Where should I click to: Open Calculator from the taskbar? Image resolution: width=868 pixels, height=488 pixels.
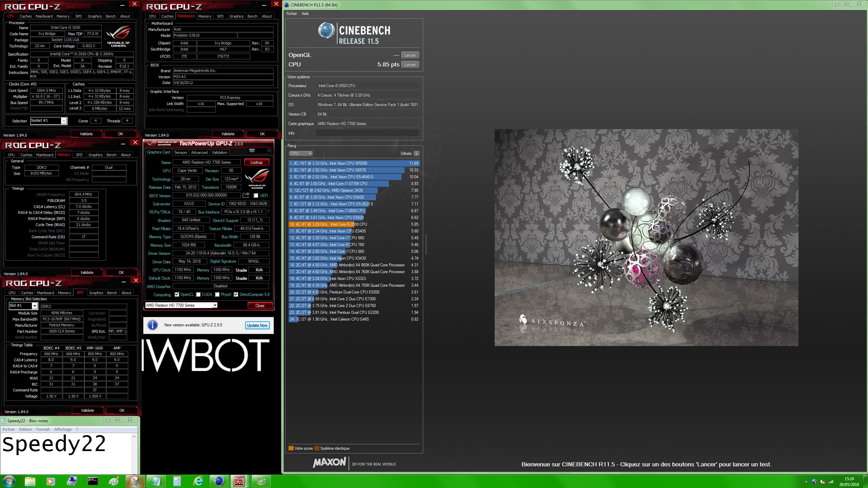(x=177, y=481)
